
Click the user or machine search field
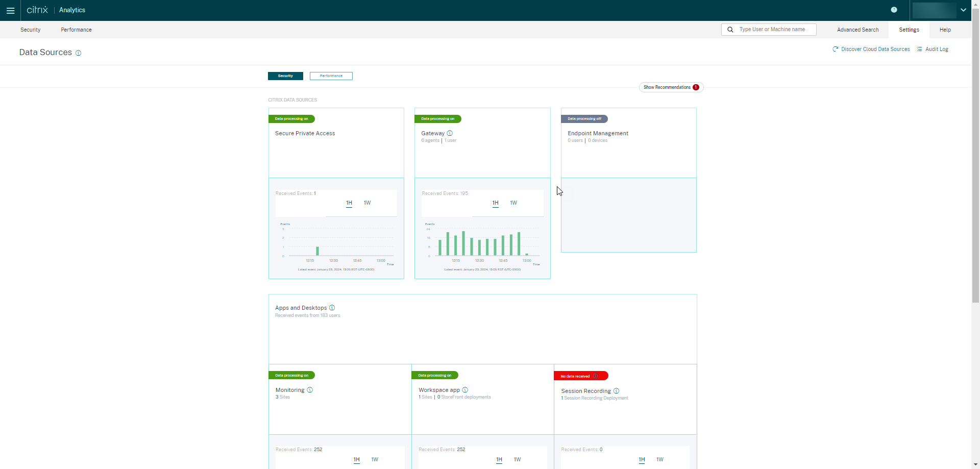coord(773,30)
